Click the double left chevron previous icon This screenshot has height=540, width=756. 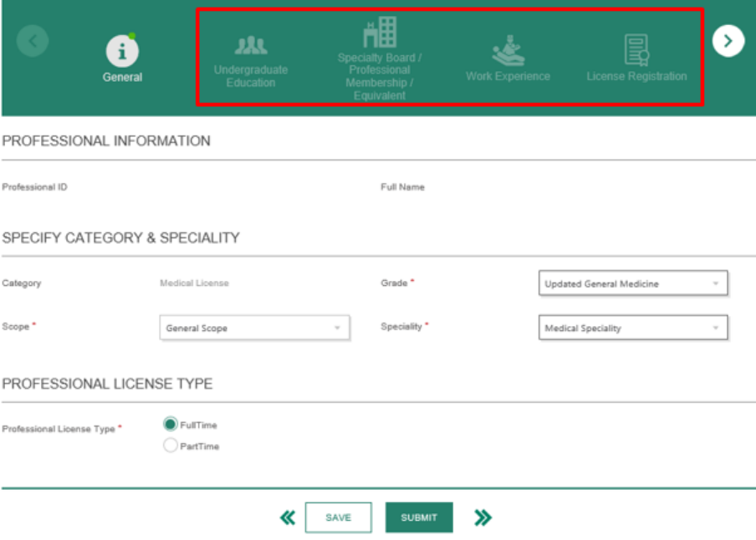[288, 517]
